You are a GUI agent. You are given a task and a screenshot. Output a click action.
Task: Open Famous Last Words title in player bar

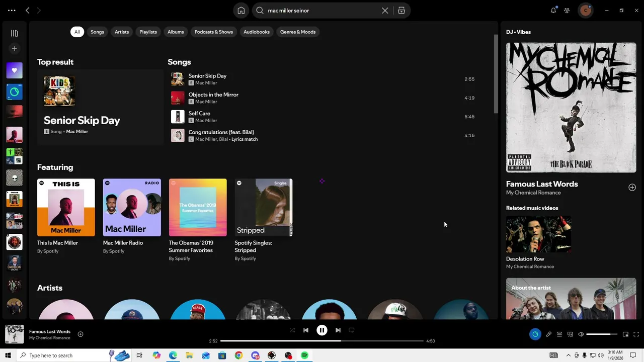click(50, 332)
